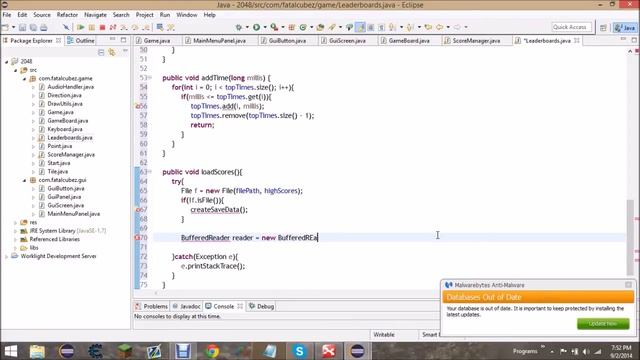Switch to the Outline tab
Screen dimensions: 640x360
(x=81, y=41)
